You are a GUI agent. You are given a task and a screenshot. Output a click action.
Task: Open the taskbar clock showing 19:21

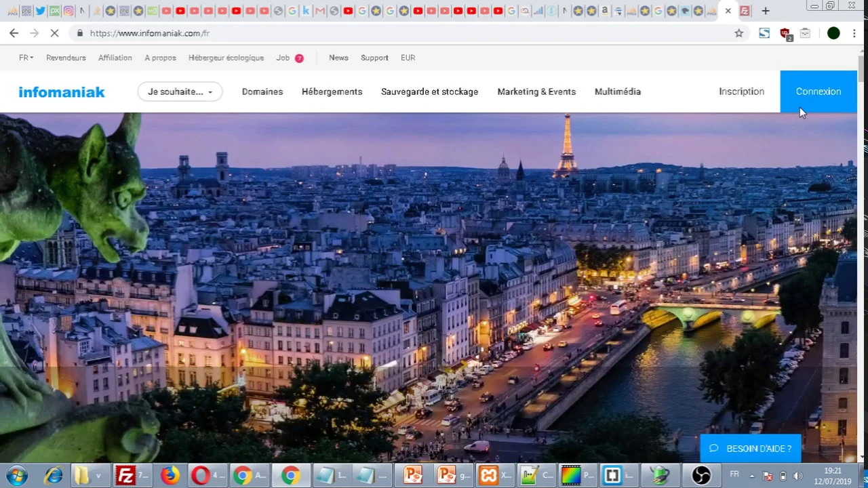click(833, 476)
